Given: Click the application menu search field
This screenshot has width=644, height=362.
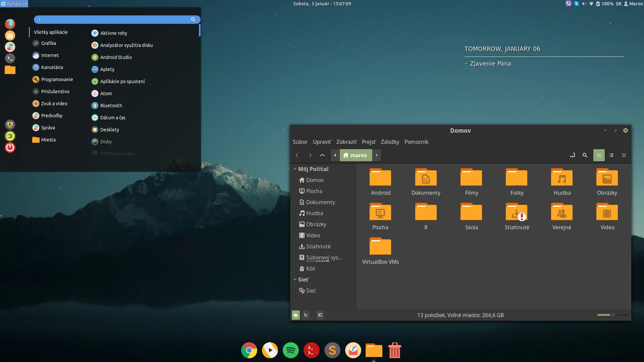Looking at the screenshot, I should click(114, 19).
